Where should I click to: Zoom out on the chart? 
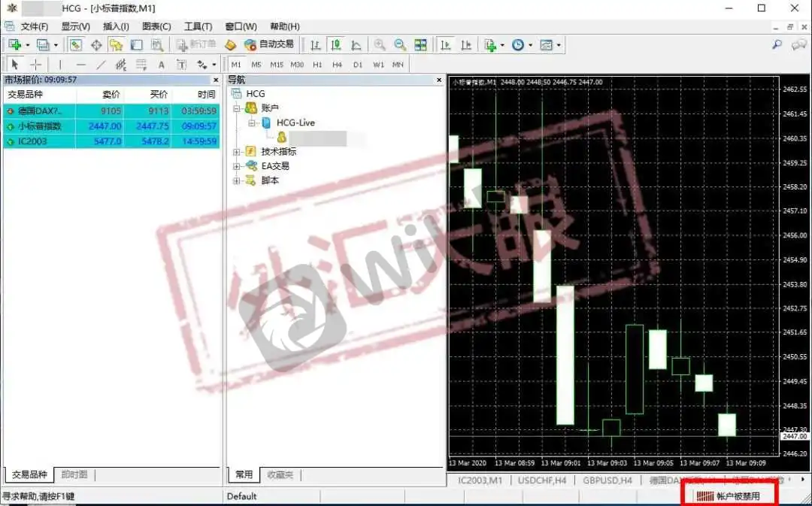[400, 45]
